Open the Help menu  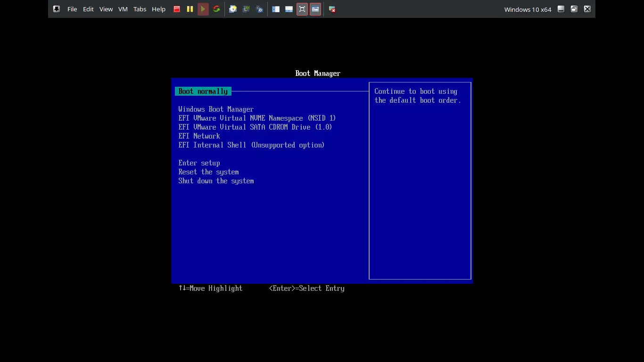pos(158,9)
